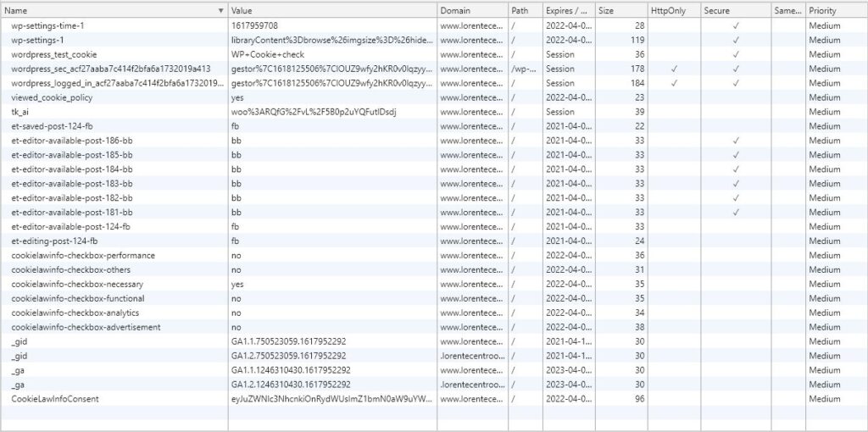Select cookielawinfo-checkbox-advertisement cookie
Screen dimensions: 868x432
[434, 328]
